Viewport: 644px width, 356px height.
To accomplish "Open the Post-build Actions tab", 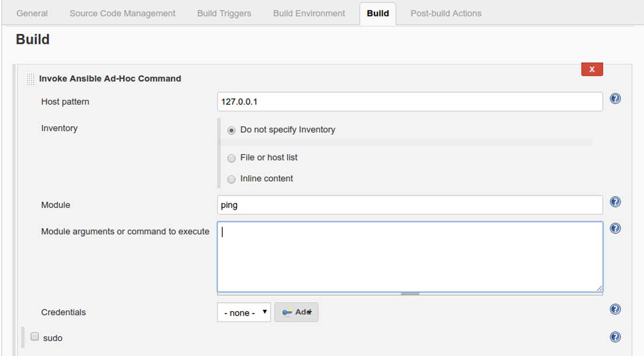I will click(446, 13).
